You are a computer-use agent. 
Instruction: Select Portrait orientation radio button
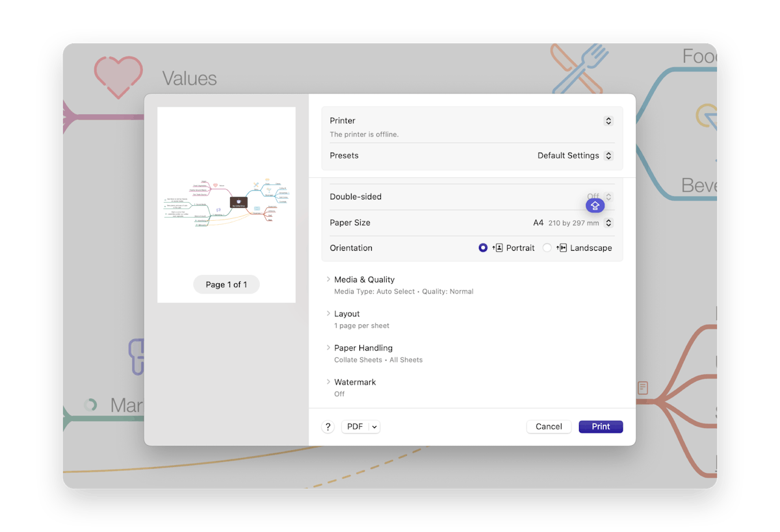483,248
